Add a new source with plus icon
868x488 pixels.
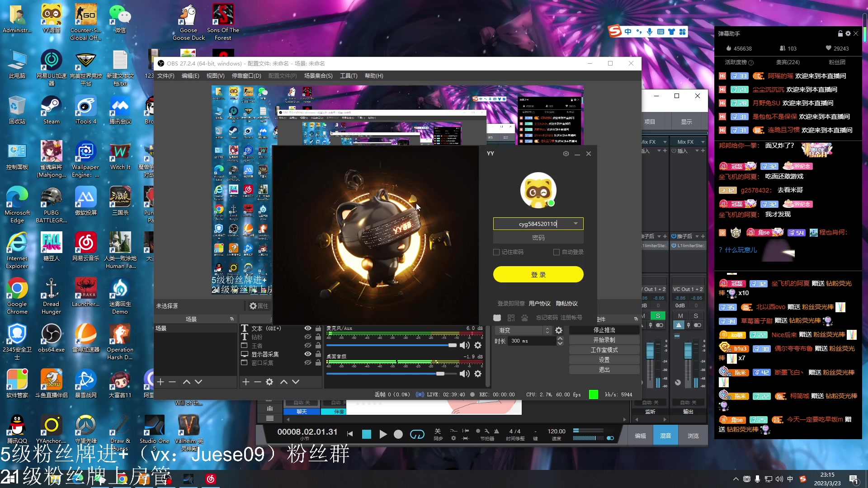coord(246,382)
